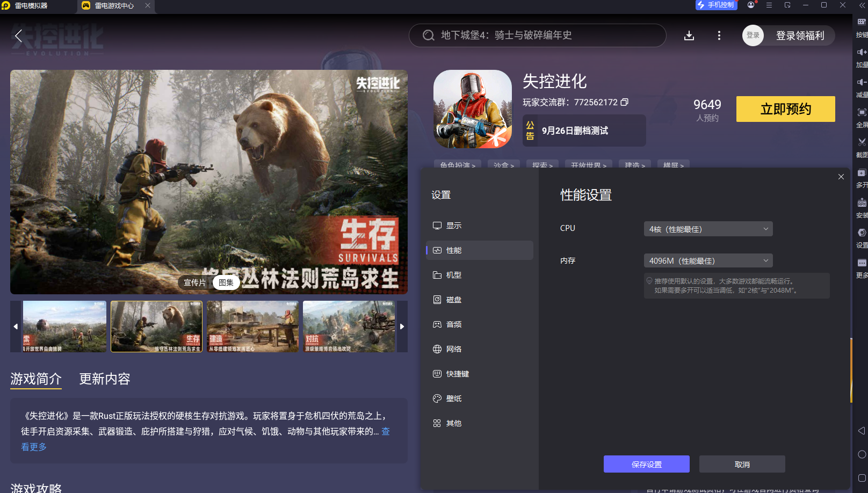Show previous gallery thumbnails with left arrow
The height and width of the screenshot is (493, 868).
(x=16, y=327)
